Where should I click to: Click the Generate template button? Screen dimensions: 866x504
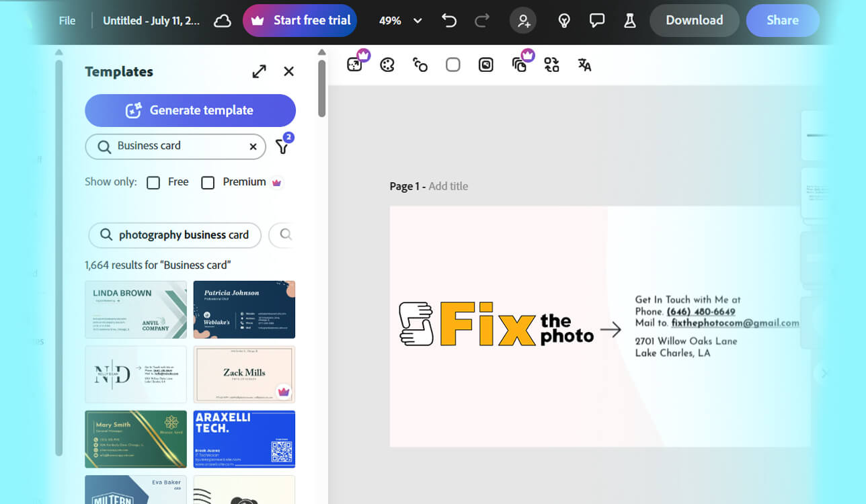[190, 110]
